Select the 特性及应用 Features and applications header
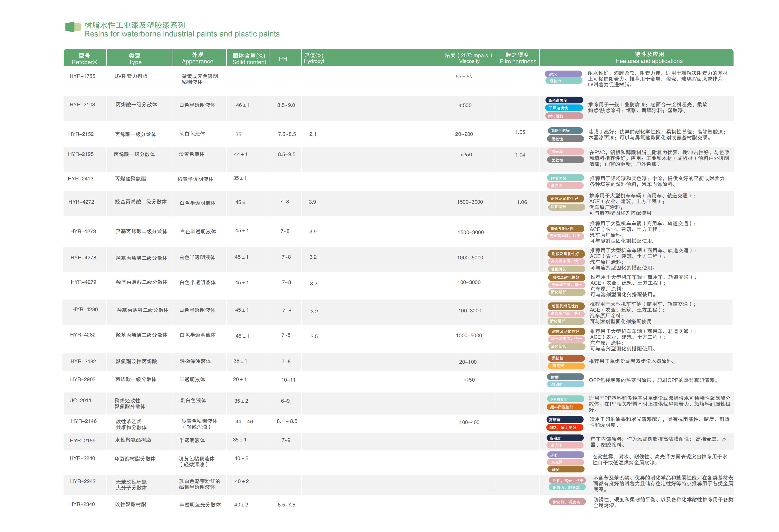The image size is (779, 532). coord(649,57)
